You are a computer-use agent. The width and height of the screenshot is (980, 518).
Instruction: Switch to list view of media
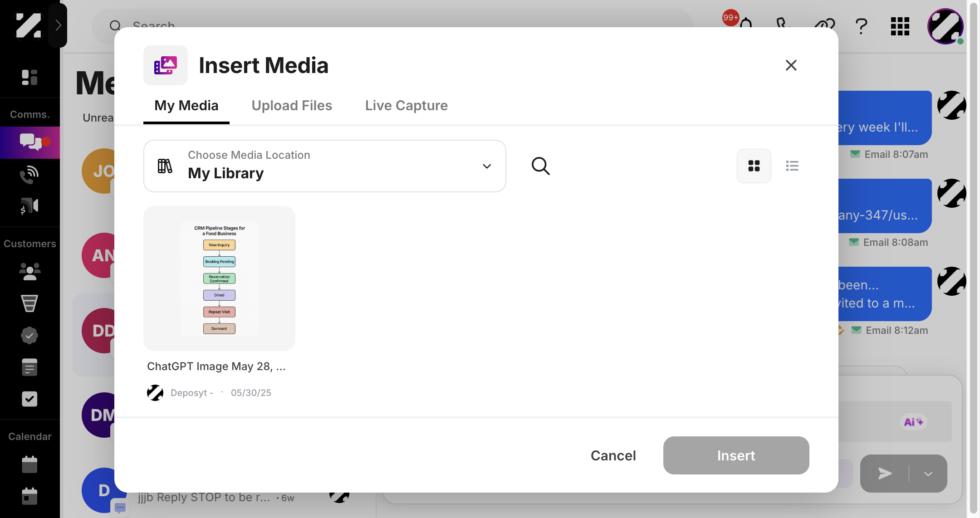pyautogui.click(x=792, y=166)
